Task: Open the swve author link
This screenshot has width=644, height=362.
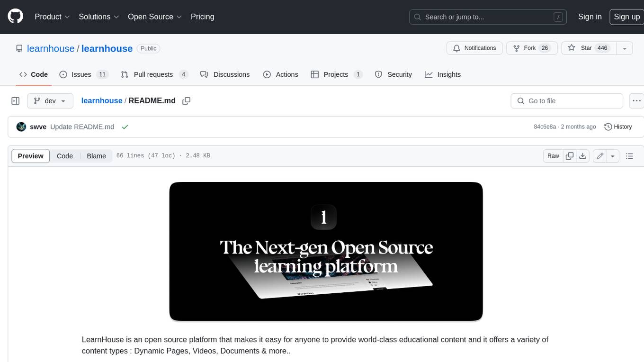Action: [x=38, y=127]
